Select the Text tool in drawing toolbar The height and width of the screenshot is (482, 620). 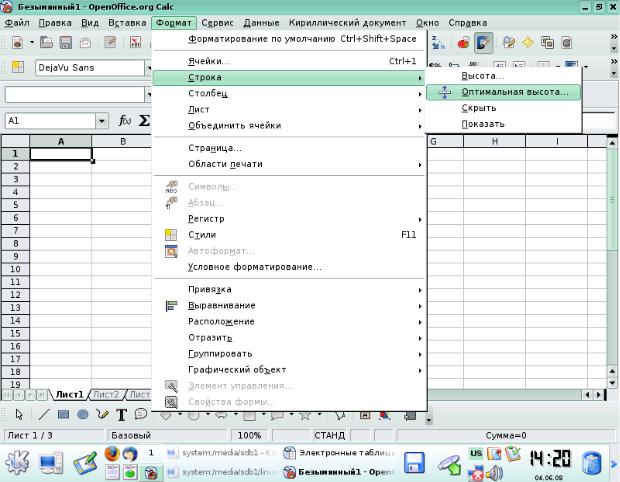tap(121, 414)
